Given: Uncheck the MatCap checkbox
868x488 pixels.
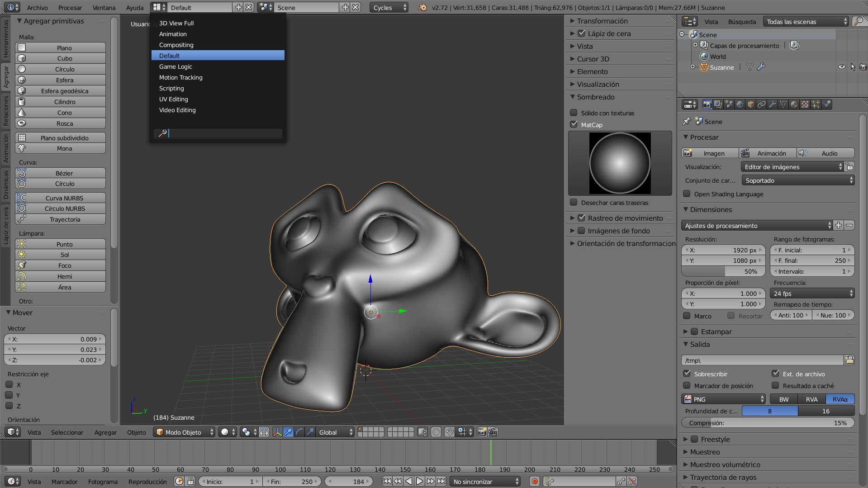Looking at the screenshot, I should point(574,124).
